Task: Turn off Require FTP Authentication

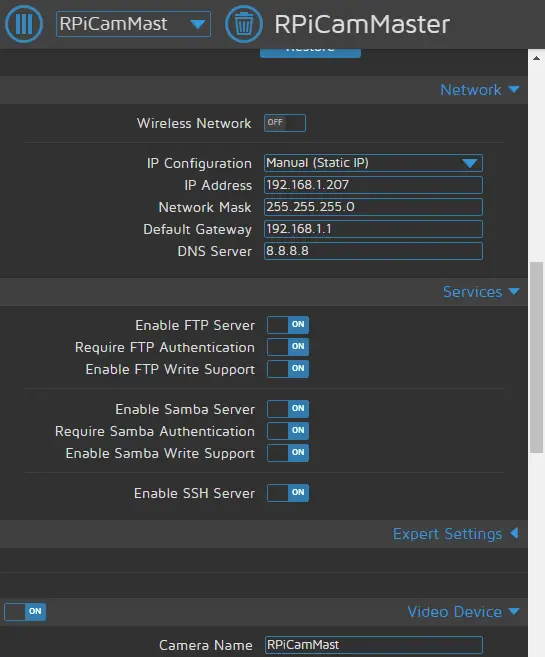Action: 288,347
